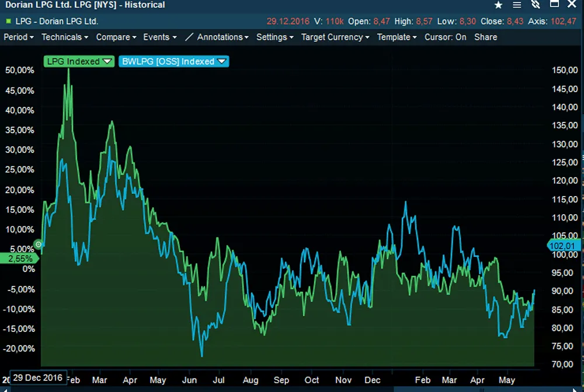
Task: Click the green LPG instrument square icon
Action: point(8,21)
